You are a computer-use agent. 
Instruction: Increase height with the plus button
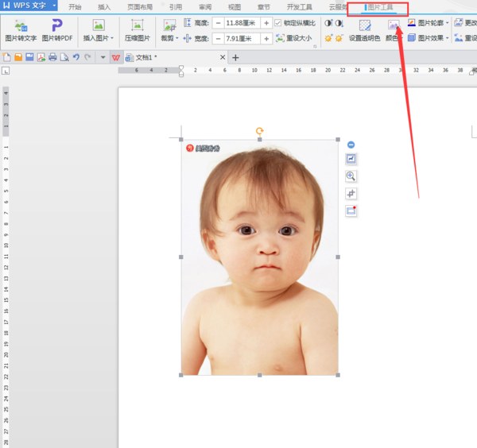pyautogui.click(x=266, y=23)
